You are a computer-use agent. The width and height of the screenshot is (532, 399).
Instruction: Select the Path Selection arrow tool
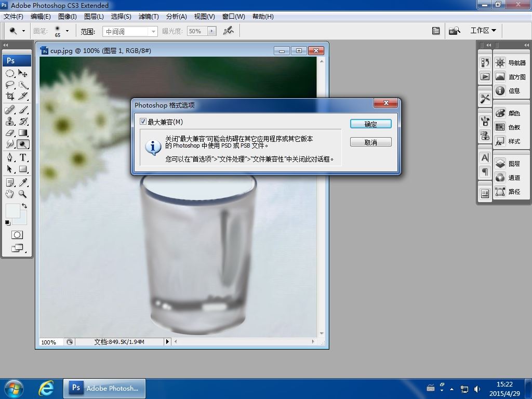[x=10, y=169]
